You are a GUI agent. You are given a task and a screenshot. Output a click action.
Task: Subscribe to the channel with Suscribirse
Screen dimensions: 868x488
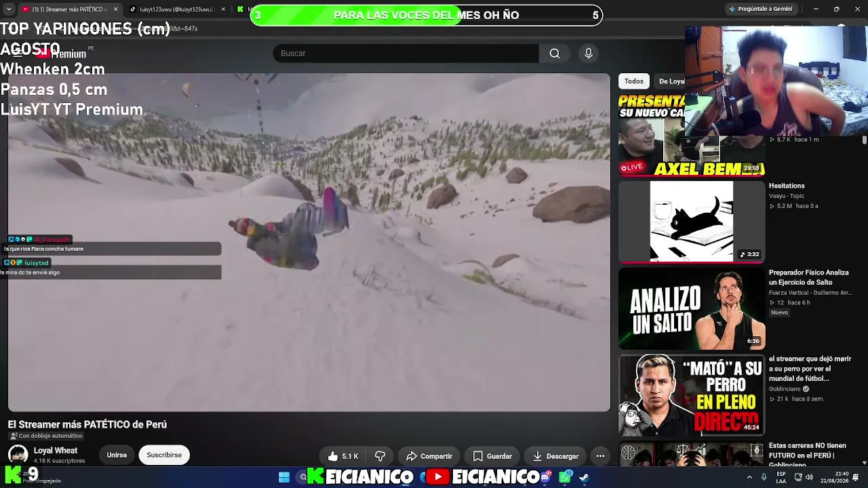point(164,455)
